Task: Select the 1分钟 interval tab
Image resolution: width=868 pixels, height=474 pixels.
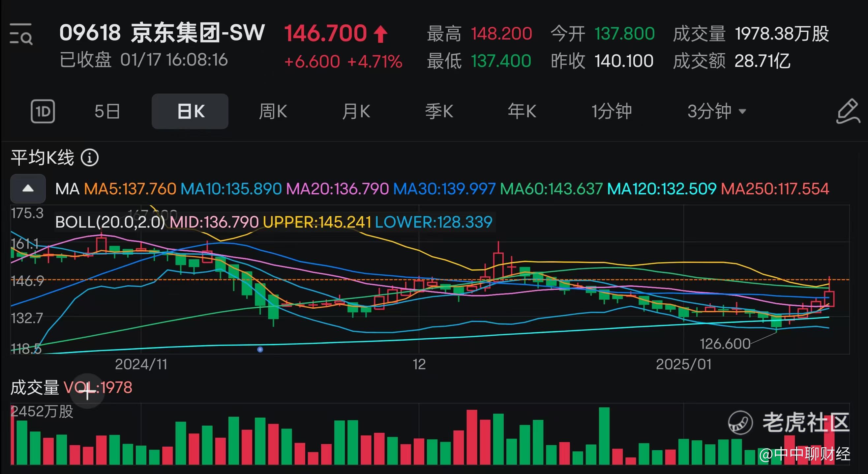Action: click(612, 111)
